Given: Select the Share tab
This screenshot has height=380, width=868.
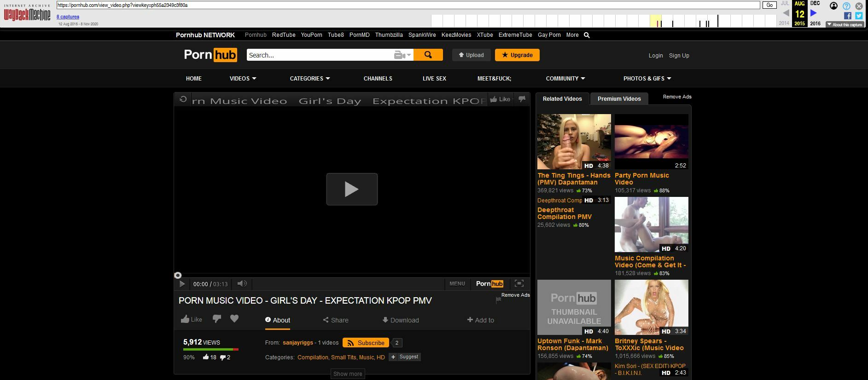Looking at the screenshot, I should pos(336,320).
